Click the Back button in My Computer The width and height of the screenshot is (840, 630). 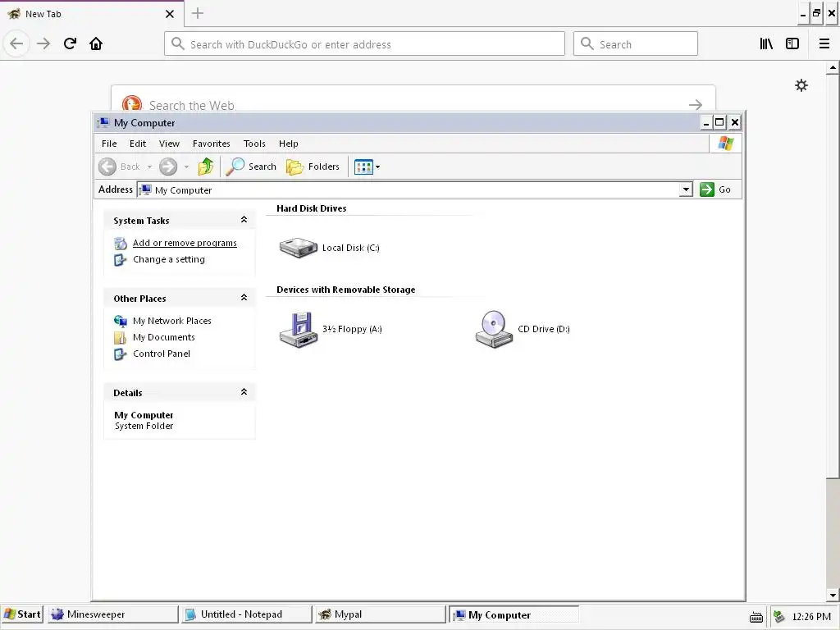120,167
